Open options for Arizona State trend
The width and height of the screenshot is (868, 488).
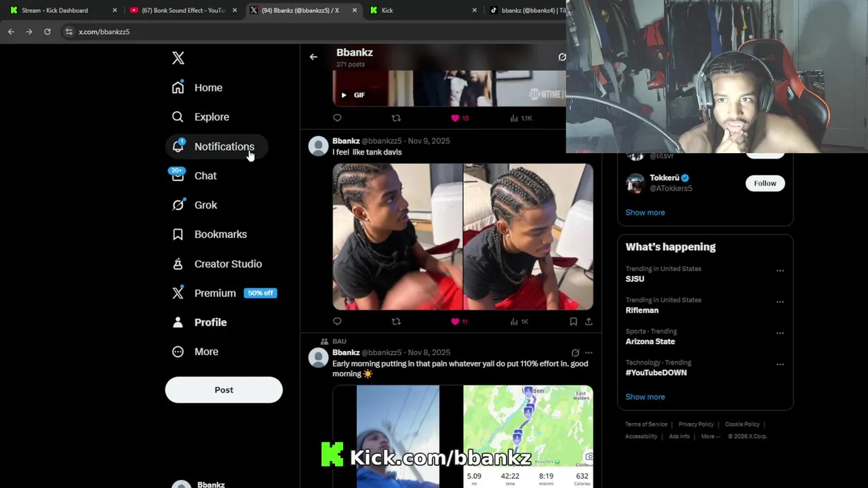(x=780, y=333)
